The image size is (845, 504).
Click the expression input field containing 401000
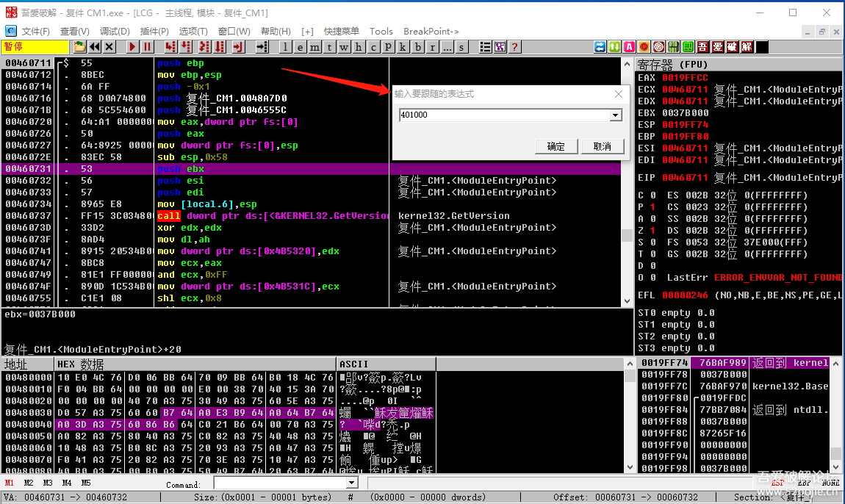click(x=504, y=115)
